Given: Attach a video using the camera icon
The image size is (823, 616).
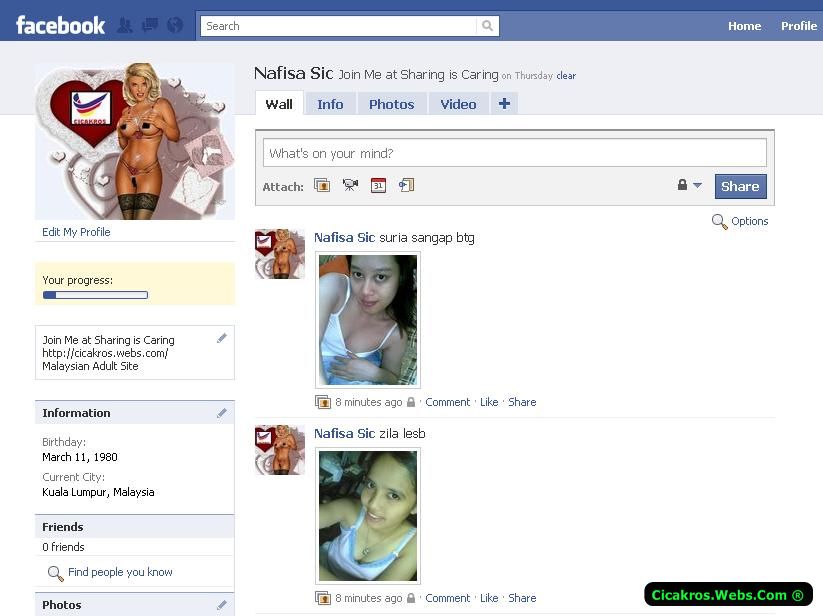Looking at the screenshot, I should click(350, 185).
